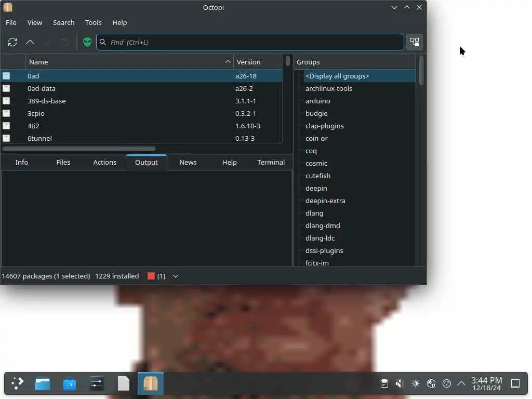Open the Search menu
The width and height of the screenshot is (532, 399).
click(x=63, y=22)
